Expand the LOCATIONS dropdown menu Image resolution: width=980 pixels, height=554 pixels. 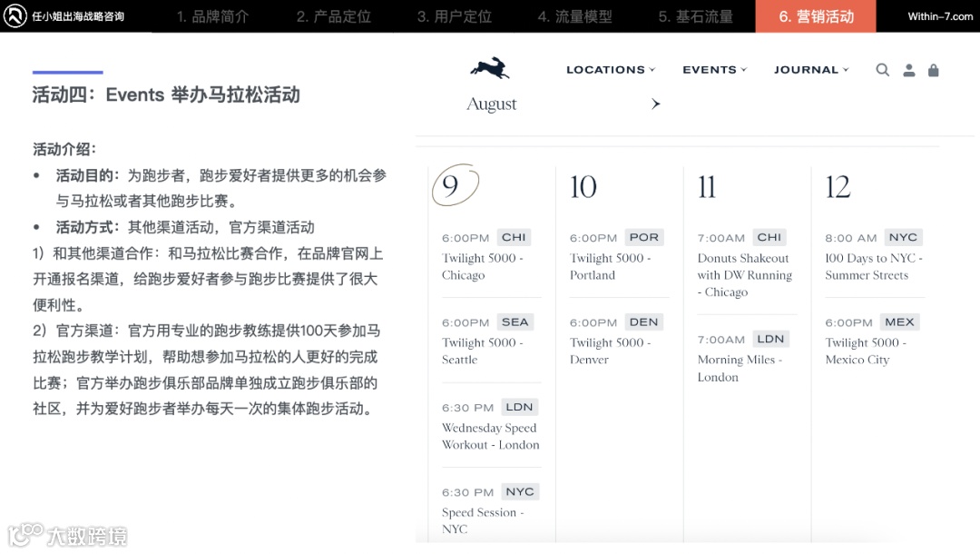point(610,69)
